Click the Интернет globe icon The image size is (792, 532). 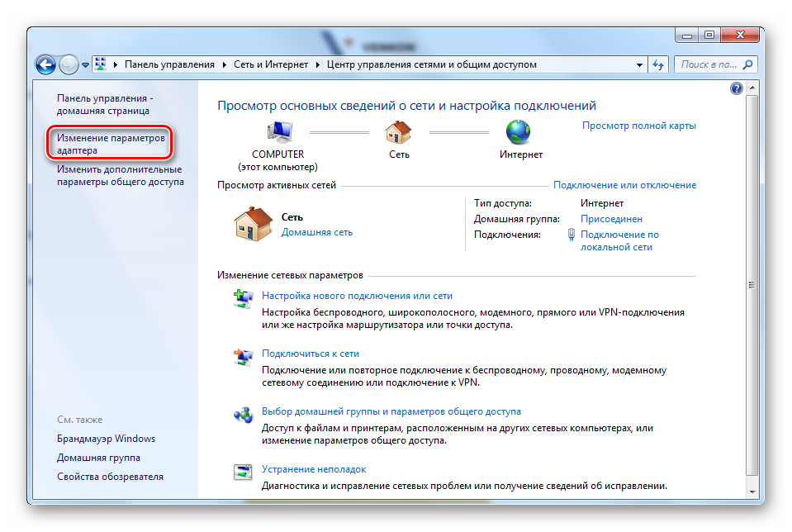(x=519, y=132)
